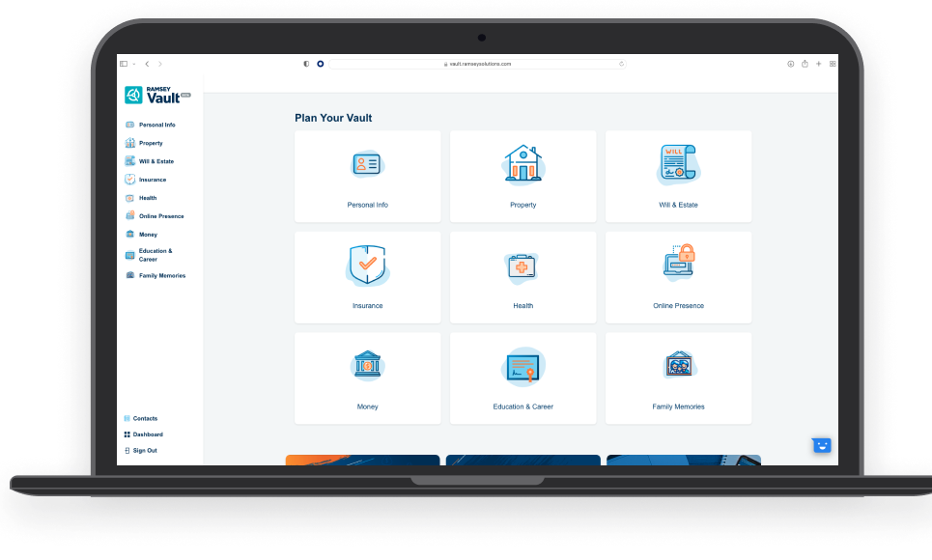Open Will & Estate in sidebar
Image resolution: width=932 pixels, height=560 pixels.
pos(149,161)
